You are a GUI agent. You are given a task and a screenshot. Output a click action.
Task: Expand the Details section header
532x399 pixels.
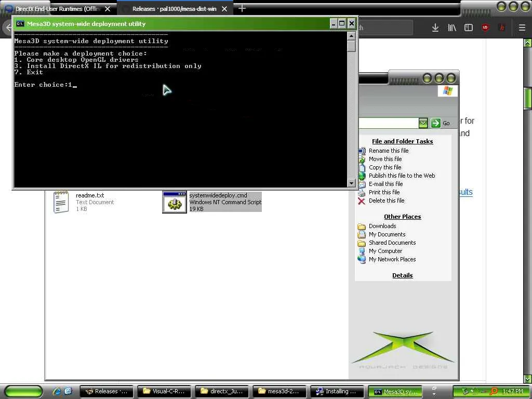coord(403,275)
